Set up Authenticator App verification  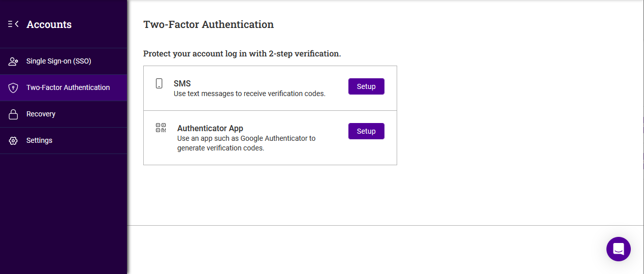[366, 131]
